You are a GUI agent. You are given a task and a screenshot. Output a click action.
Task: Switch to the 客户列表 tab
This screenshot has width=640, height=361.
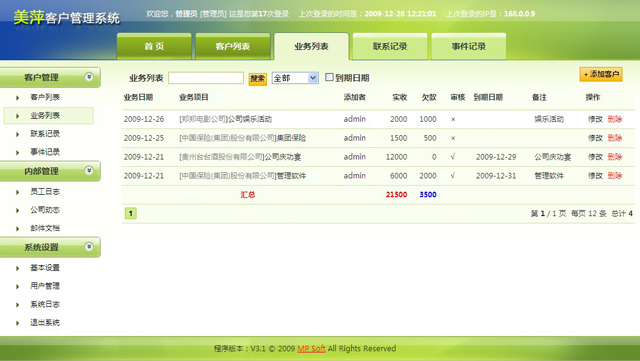pos(233,46)
